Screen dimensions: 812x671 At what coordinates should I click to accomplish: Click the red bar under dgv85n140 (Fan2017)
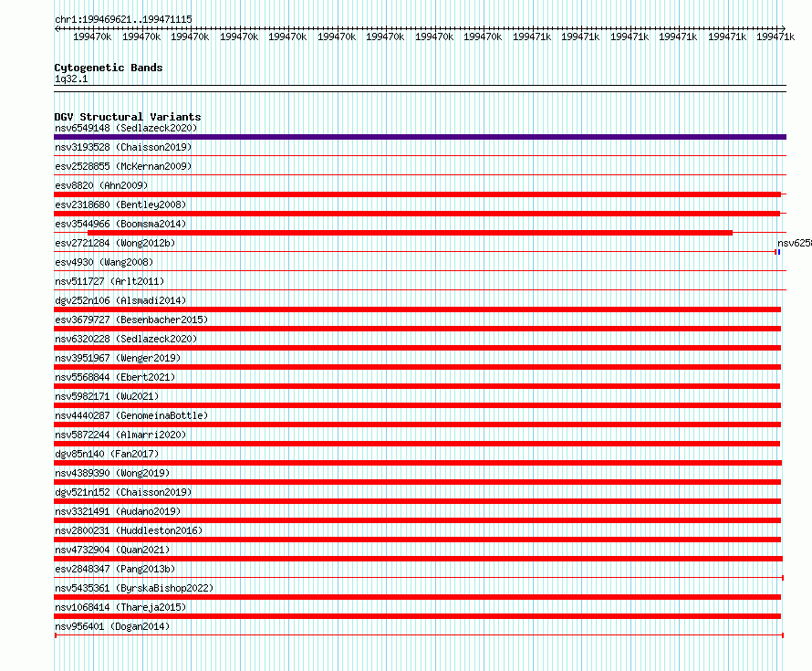418,463
